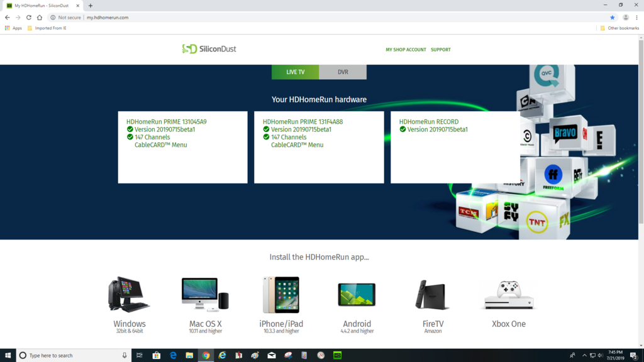Open a new browser tab
This screenshot has width=644, height=362.
point(91,6)
